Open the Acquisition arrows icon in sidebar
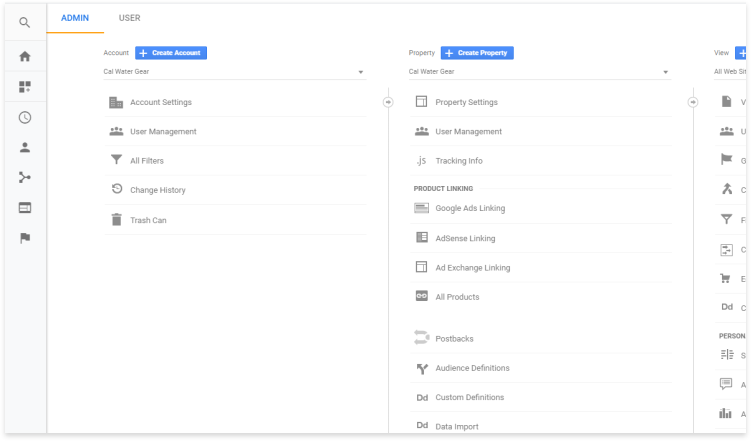 [x=25, y=178]
